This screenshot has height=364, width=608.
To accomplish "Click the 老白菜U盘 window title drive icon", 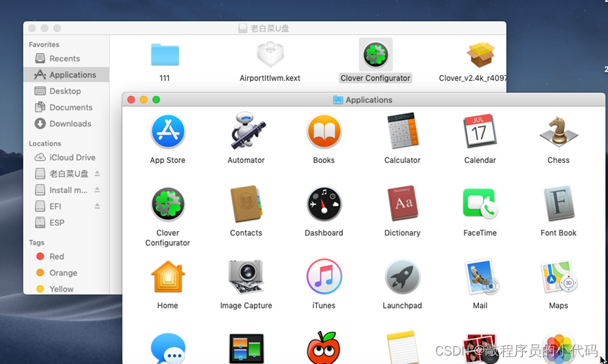I will pyautogui.click(x=242, y=28).
